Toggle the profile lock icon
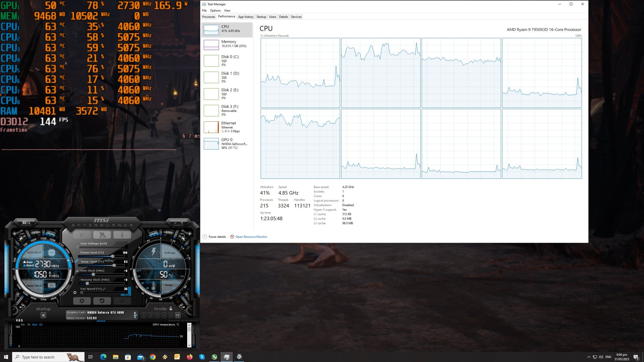Screen dimensions: 644x362 (x=171, y=309)
